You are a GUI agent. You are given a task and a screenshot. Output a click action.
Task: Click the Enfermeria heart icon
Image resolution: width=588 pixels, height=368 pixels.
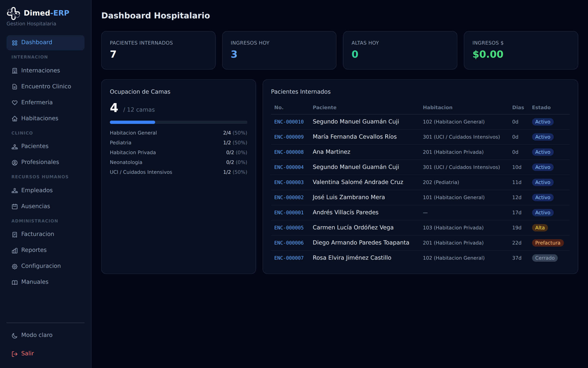(x=14, y=103)
